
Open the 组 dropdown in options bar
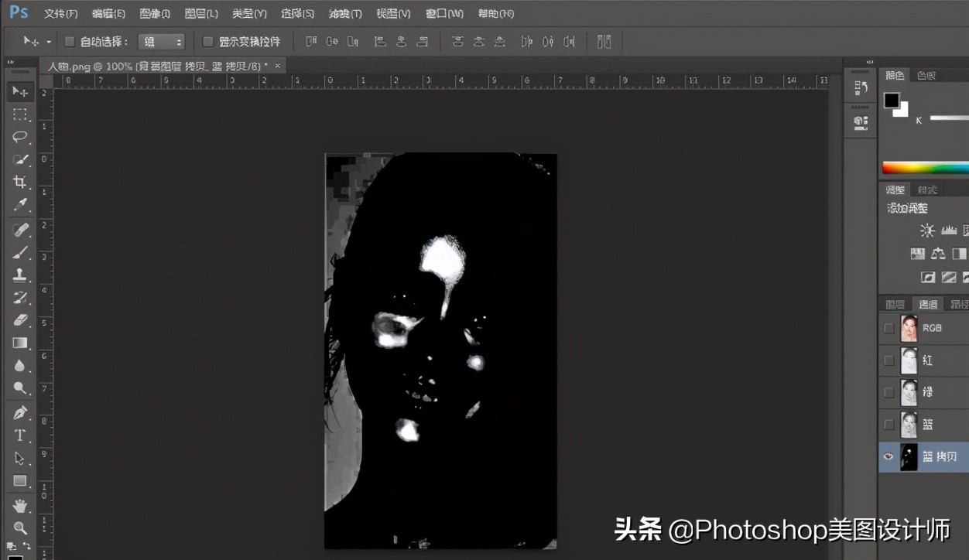click(162, 42)
